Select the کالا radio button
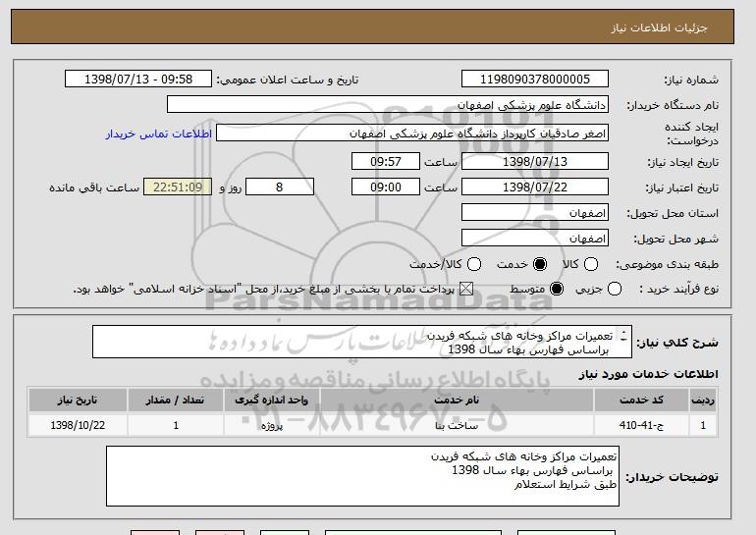The width and height of the screenshot is (756, 535). [591, 264]
